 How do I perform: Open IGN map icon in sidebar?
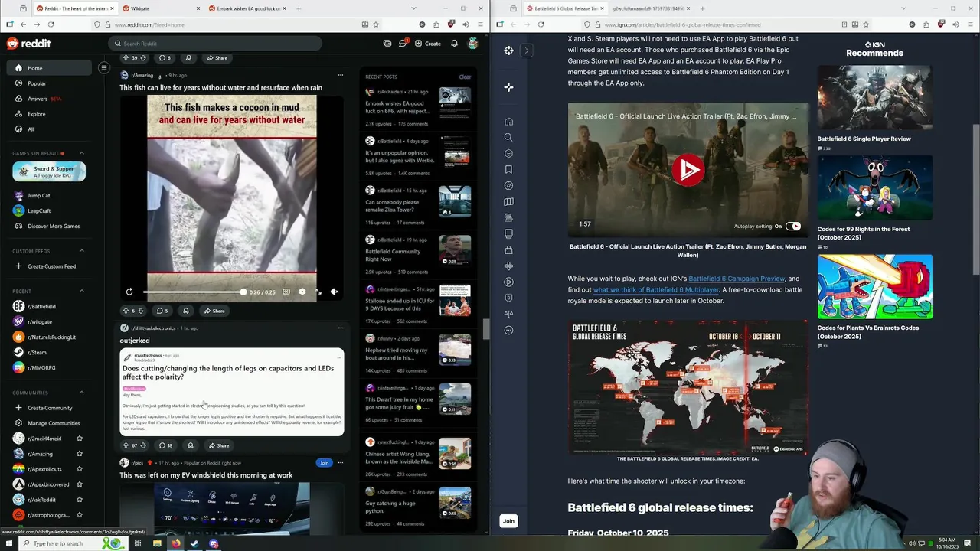pyautogui.click(x=508, y=202)
